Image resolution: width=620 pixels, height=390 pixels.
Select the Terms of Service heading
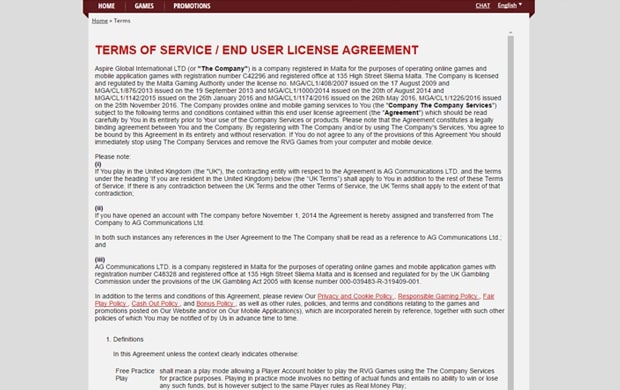pos(257,50)
